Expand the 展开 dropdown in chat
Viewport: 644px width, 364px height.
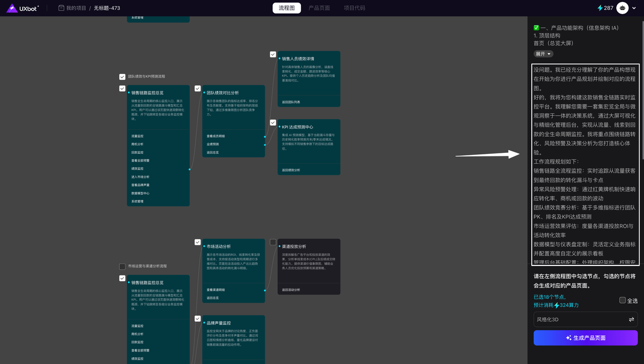[x=543, y=54]
